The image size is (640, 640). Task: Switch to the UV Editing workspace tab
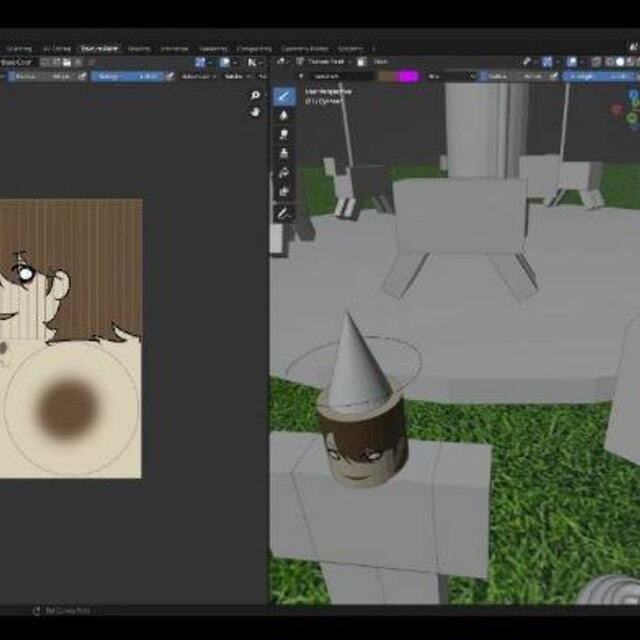[57, 49]
